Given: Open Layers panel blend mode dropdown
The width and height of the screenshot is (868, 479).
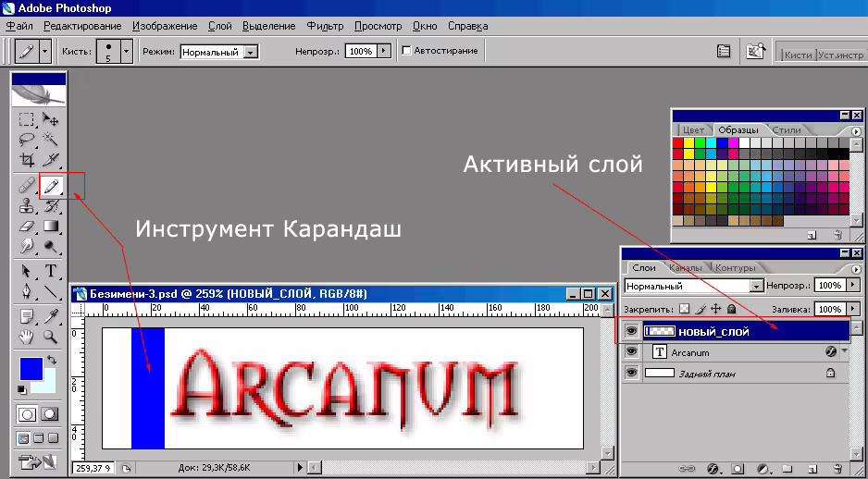Looking at the screenshot, I should 756,287.
